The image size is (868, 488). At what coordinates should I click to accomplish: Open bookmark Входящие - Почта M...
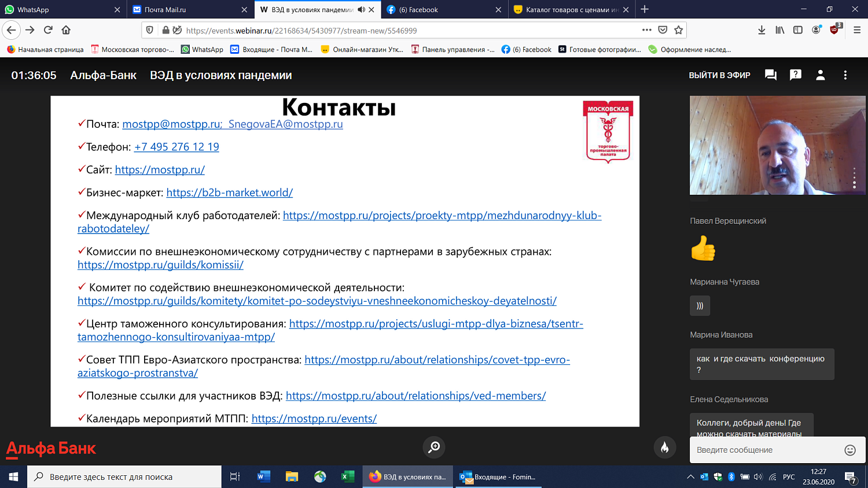(x=271, y=50)
